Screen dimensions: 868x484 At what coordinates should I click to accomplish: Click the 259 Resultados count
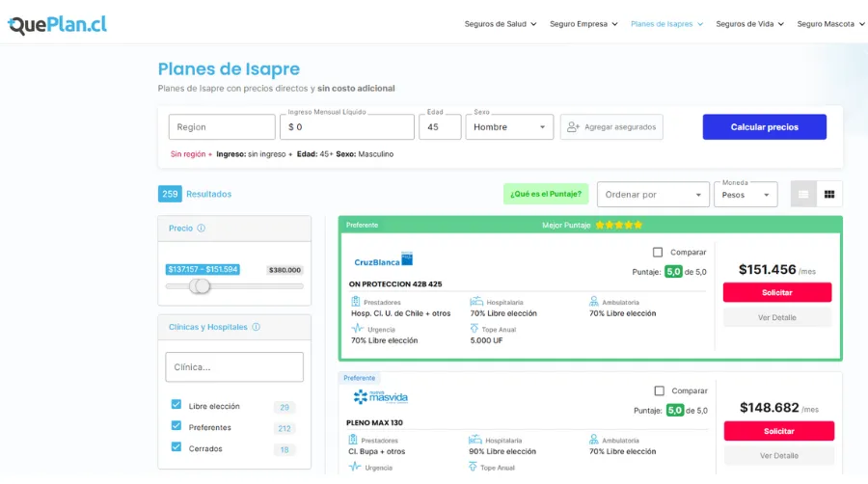point(195,194)
